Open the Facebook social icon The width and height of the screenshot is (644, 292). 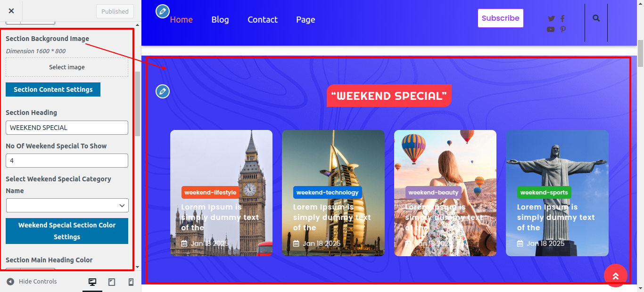(562, 19)
